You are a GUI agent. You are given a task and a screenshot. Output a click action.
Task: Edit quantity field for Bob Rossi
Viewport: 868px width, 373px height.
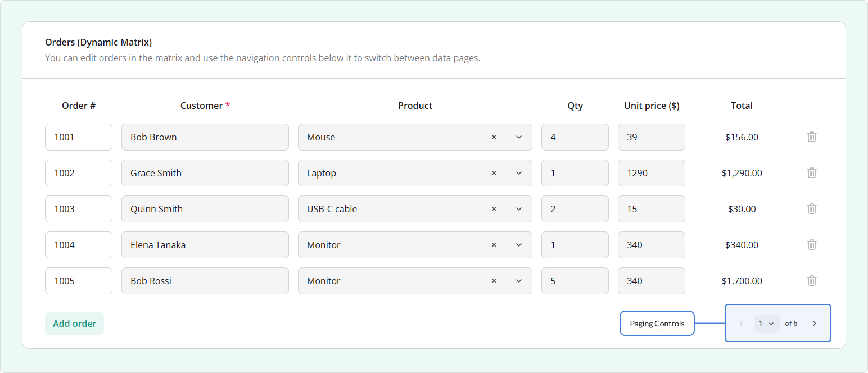575,281
